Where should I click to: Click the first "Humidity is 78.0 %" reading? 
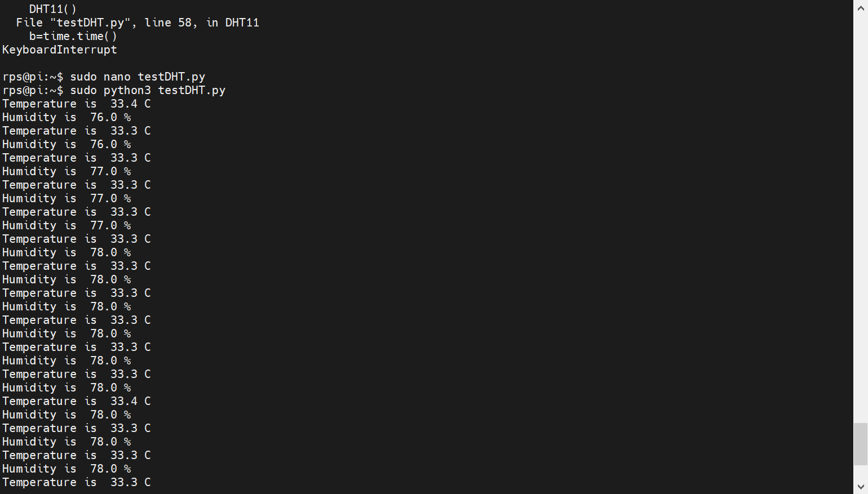point(67,252)
